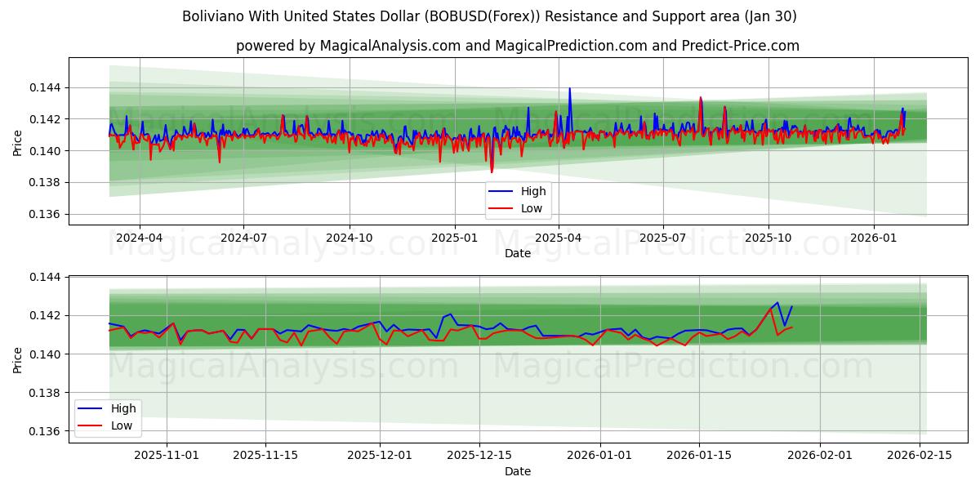Click the blue High line sample in bottom legend
This screenshot has width=980, height=490.
[91, 408]
